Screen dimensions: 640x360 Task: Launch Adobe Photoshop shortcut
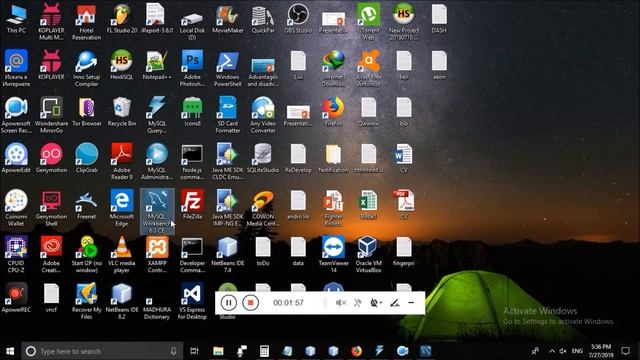click(x=192, y=68)
